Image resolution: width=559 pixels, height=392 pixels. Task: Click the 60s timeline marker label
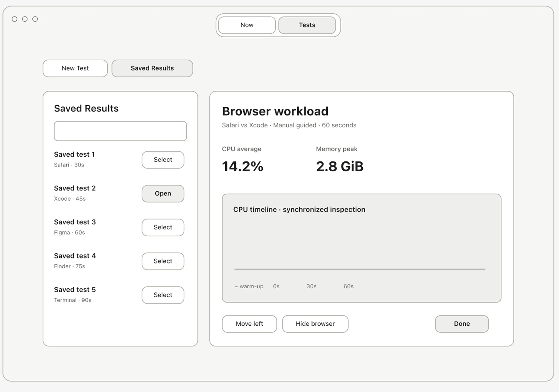(x=348, y=286)
